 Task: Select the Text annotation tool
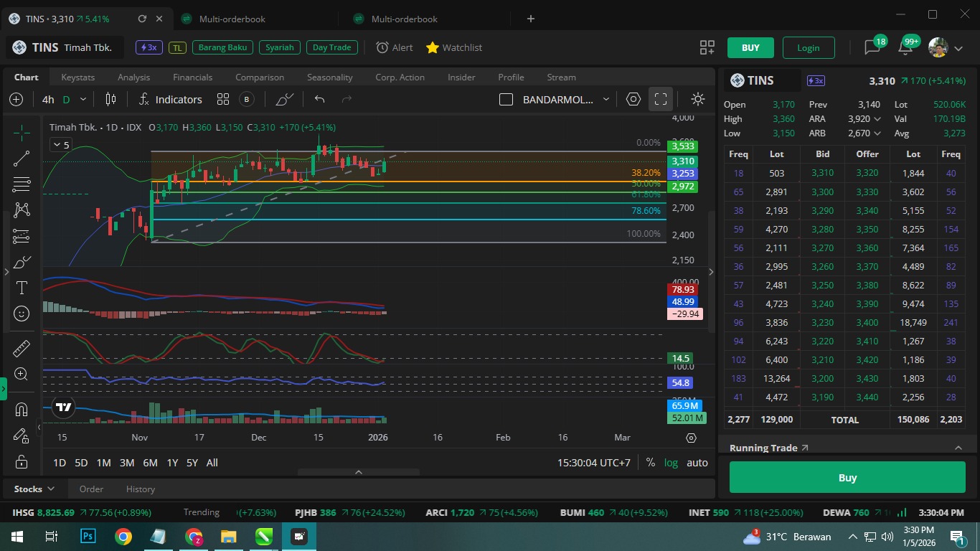click(x=22, y=288)
